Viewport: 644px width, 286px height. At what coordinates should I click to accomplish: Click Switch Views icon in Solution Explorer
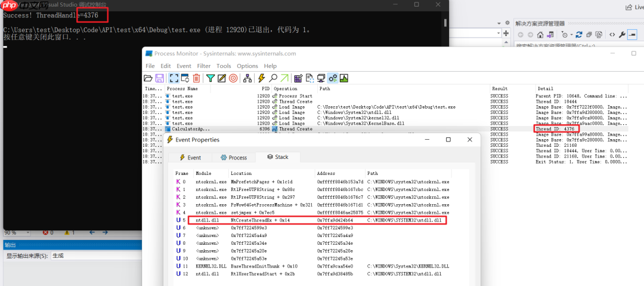pos(550,35)
